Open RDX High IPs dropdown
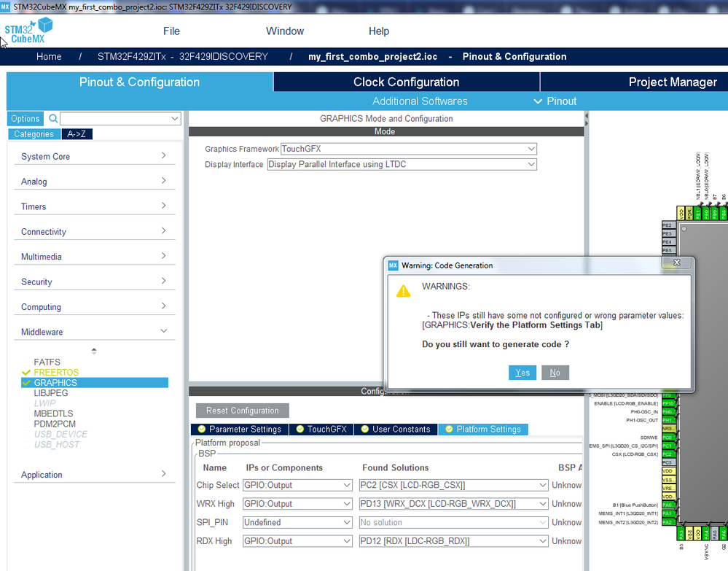Image resolution: width=728 pixels, height=571 pixels. (x=297, y=541)
